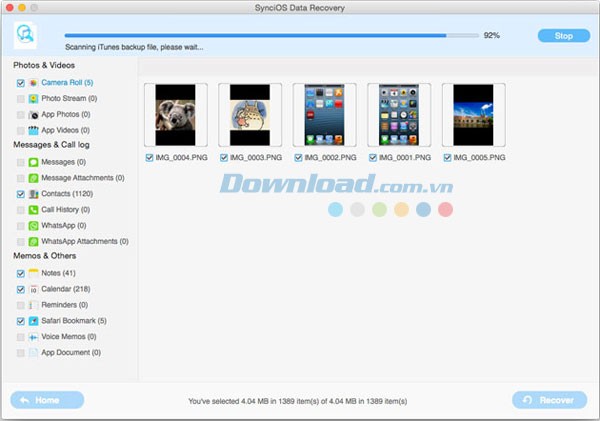Deselect the IMG_0005.PNG checkbox
The width and height of the screenshot is (600, 421).
tap(447, 158)
